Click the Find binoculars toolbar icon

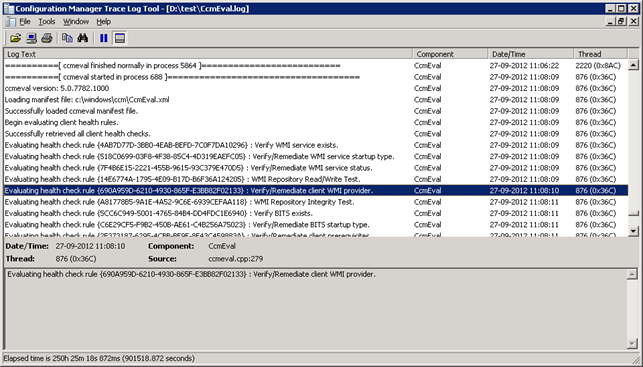pos(83,38)
